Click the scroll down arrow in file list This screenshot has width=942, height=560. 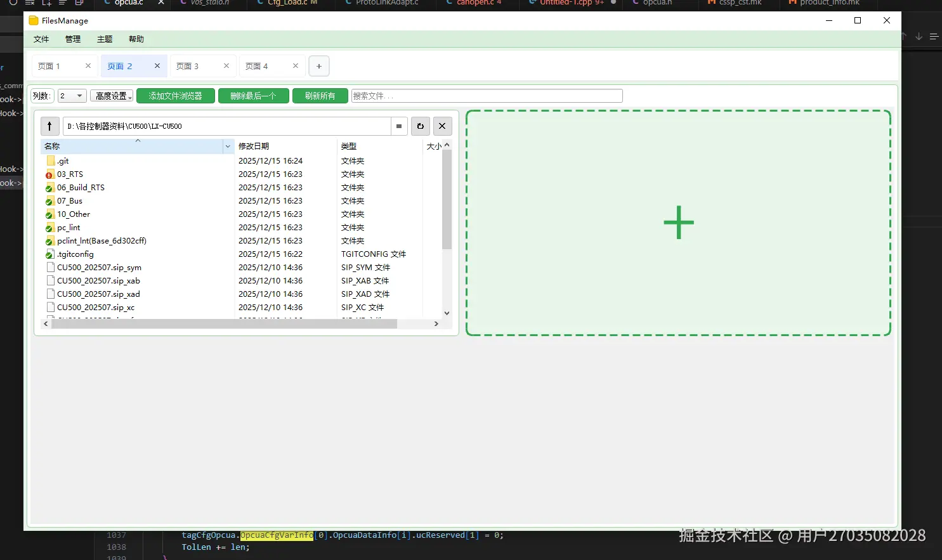coord(447,313)
